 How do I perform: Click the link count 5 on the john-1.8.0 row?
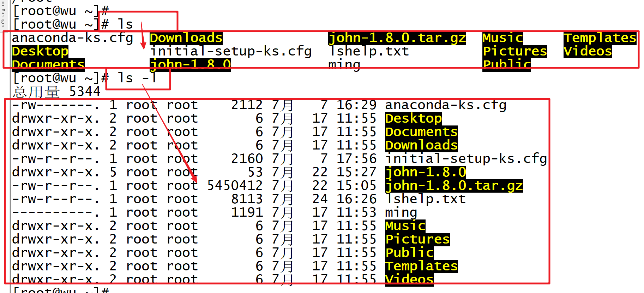click(x=113, y=172)
